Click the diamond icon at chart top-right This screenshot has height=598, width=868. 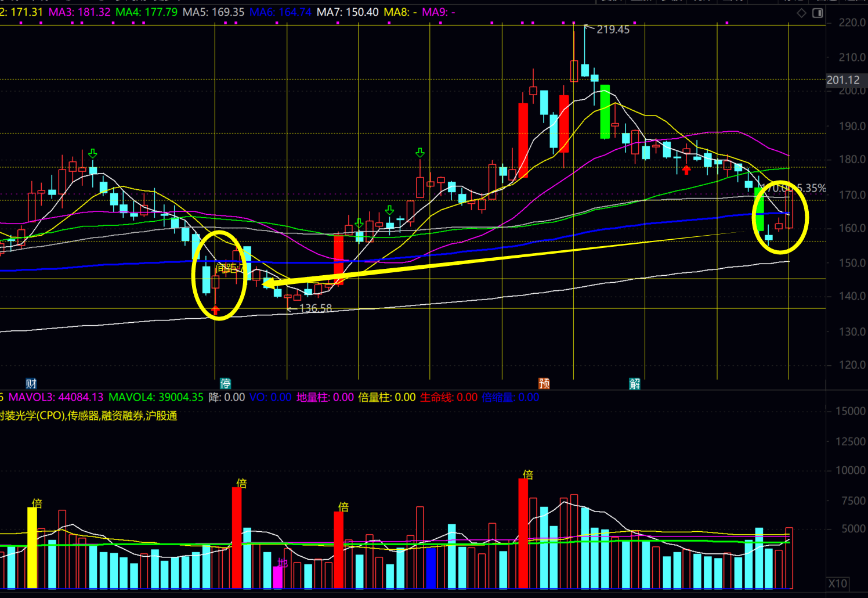[x=801, y=13]
